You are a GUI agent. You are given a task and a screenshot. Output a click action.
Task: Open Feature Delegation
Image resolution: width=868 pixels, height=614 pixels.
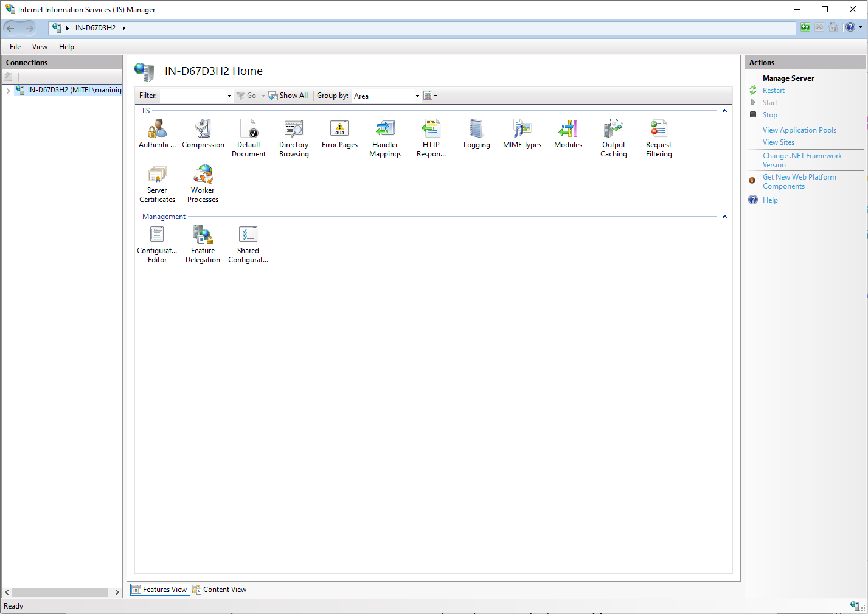[203, 244]
